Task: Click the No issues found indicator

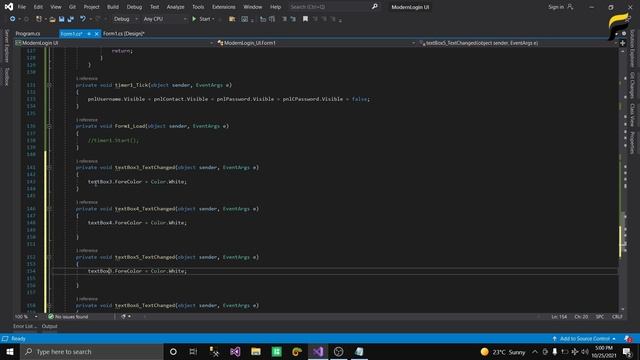Action: pos(68,316)
